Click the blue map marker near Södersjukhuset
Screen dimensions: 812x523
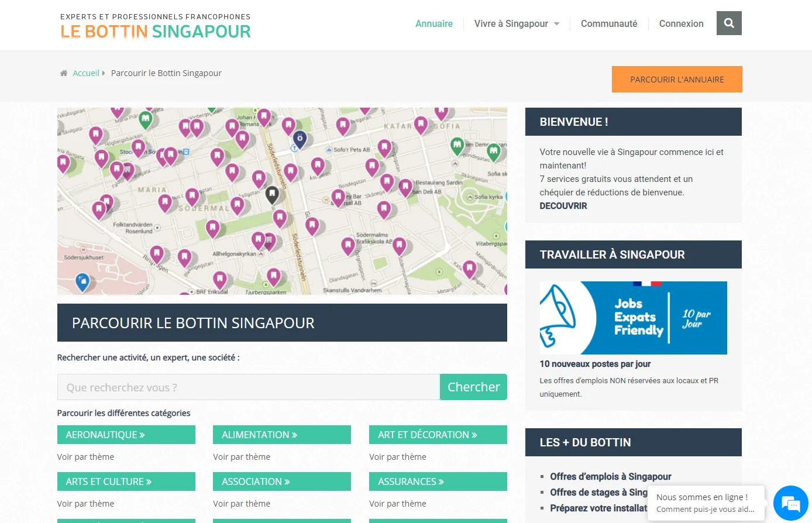pyautogui.click(x=82, y=283)
